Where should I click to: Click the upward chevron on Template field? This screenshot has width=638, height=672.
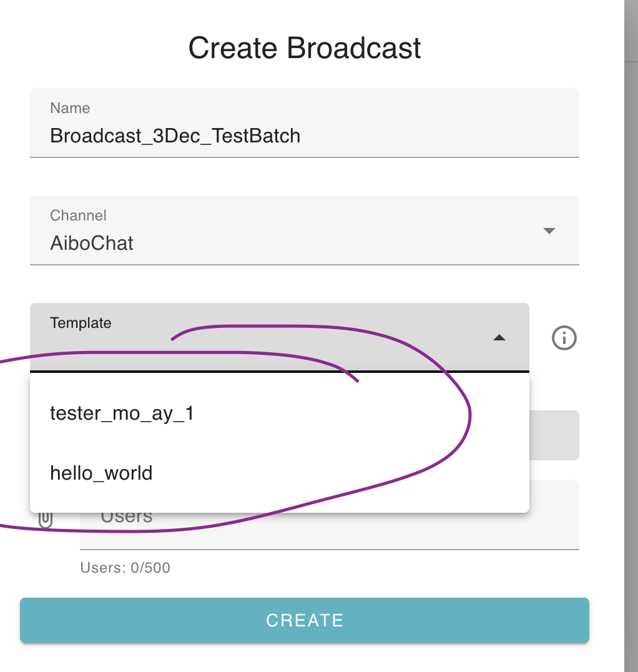(x=499, y=338)
